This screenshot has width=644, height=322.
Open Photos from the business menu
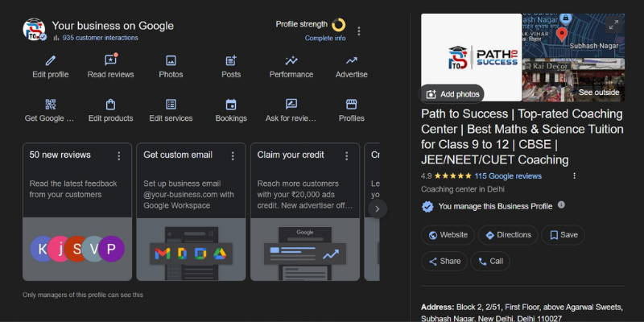[x=171, y=60]
